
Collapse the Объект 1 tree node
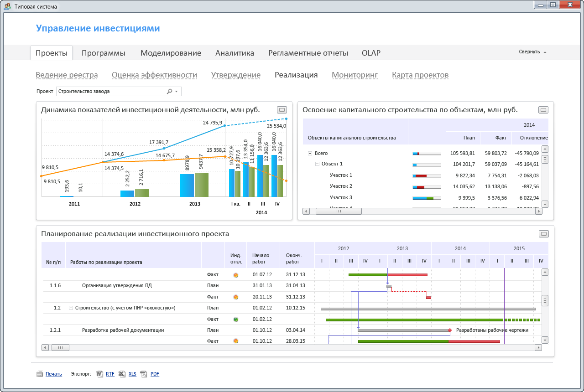coord(318,164)
